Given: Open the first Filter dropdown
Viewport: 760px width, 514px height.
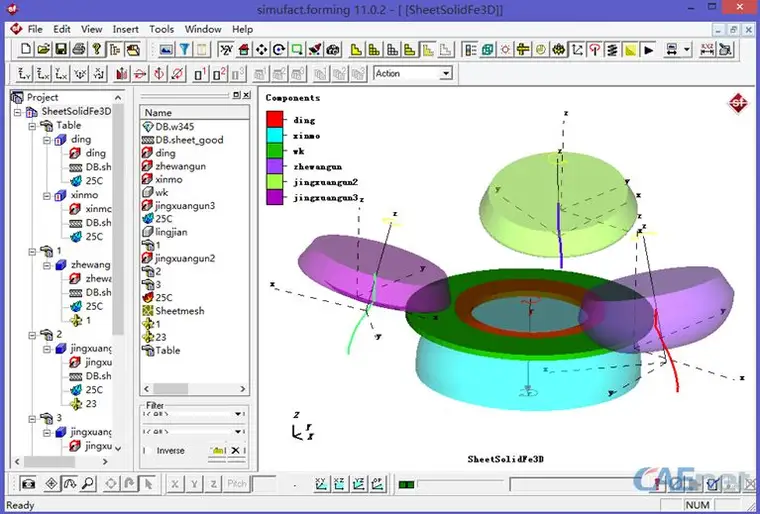Looking at the screenshot, I should [238, 414].
